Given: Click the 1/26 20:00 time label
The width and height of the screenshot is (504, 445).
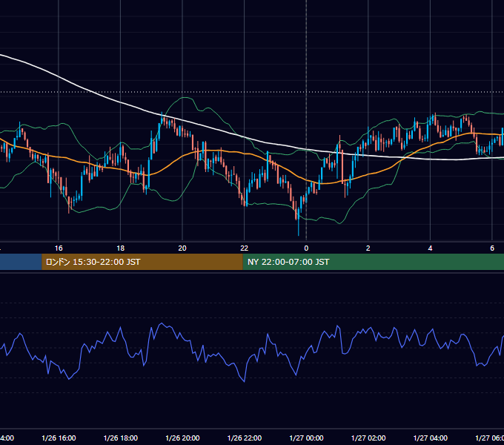Looking at the screenshot, I should [182, 438].
